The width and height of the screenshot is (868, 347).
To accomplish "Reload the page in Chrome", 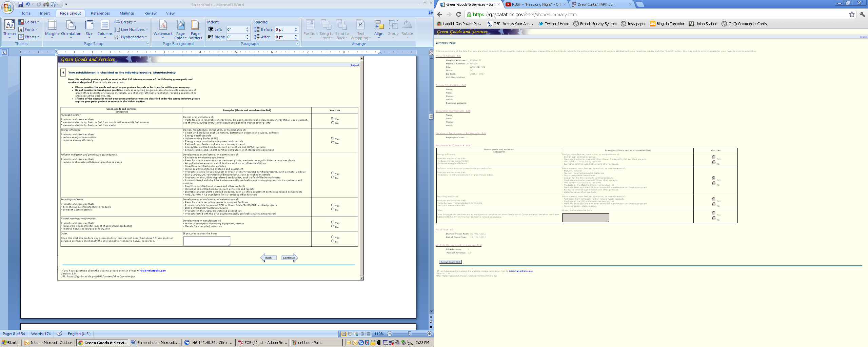I will tap(458, 14).
